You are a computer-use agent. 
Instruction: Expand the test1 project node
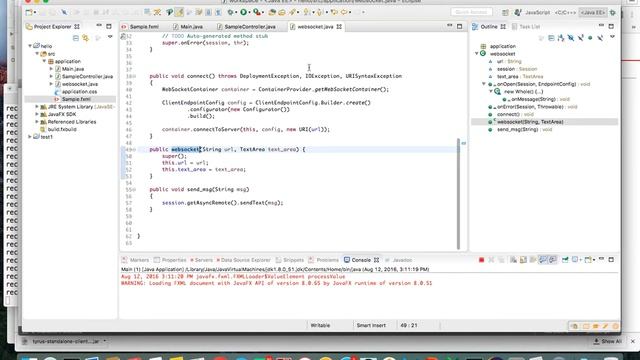(x=30, y=137)
